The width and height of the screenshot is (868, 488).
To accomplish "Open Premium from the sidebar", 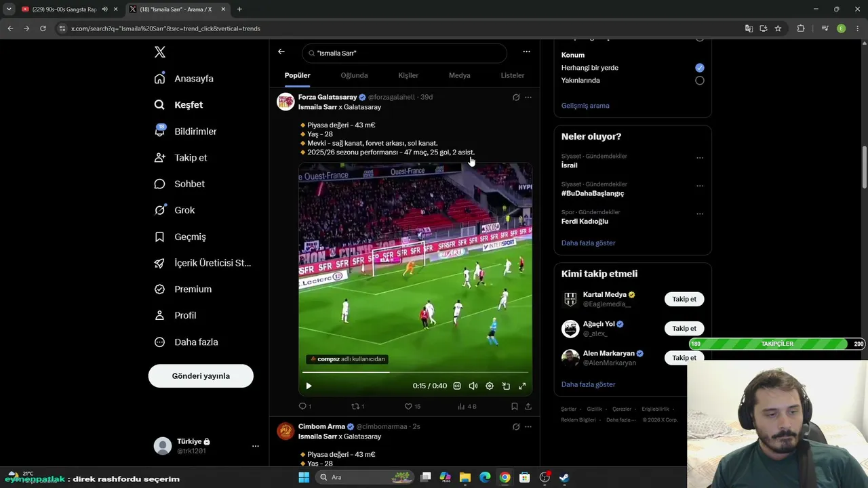I will click(183, 289).
